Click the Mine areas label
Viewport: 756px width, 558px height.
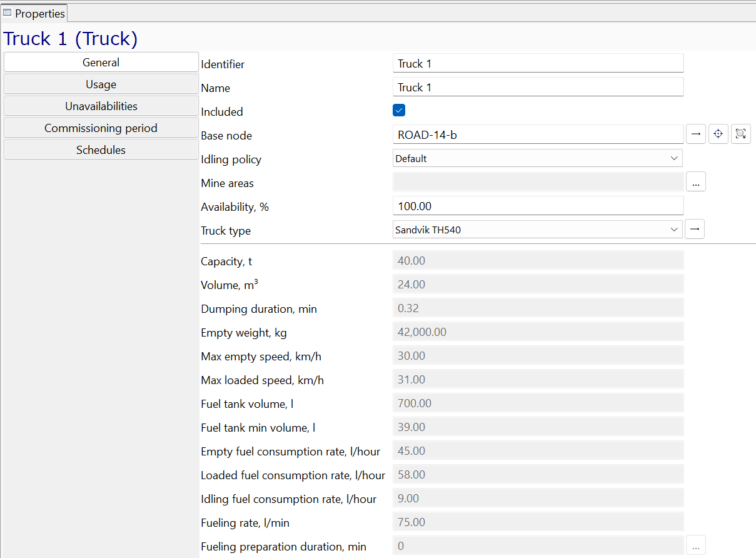pos(227,183)
